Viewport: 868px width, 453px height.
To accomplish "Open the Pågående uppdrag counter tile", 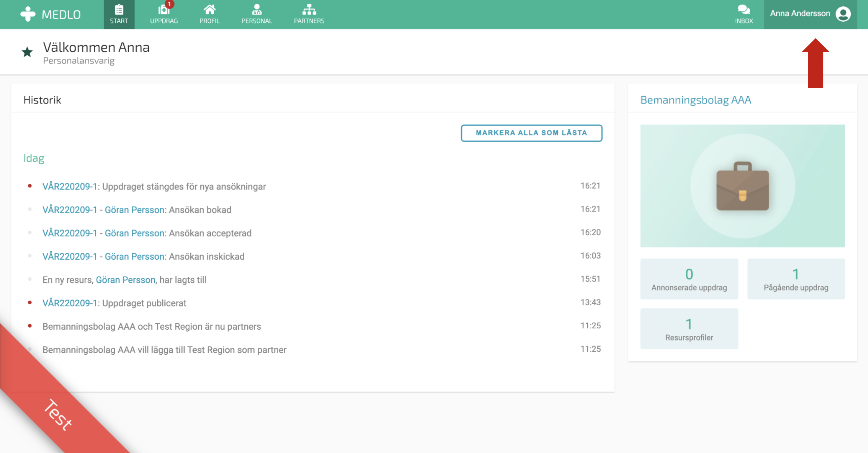I will tap(796, 279).
